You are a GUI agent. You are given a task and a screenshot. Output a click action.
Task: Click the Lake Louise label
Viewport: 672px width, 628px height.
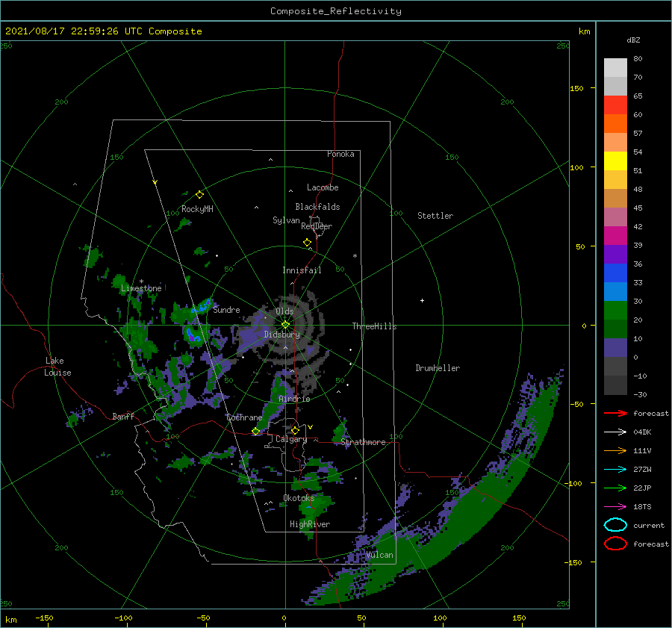(x=57, y=367)
